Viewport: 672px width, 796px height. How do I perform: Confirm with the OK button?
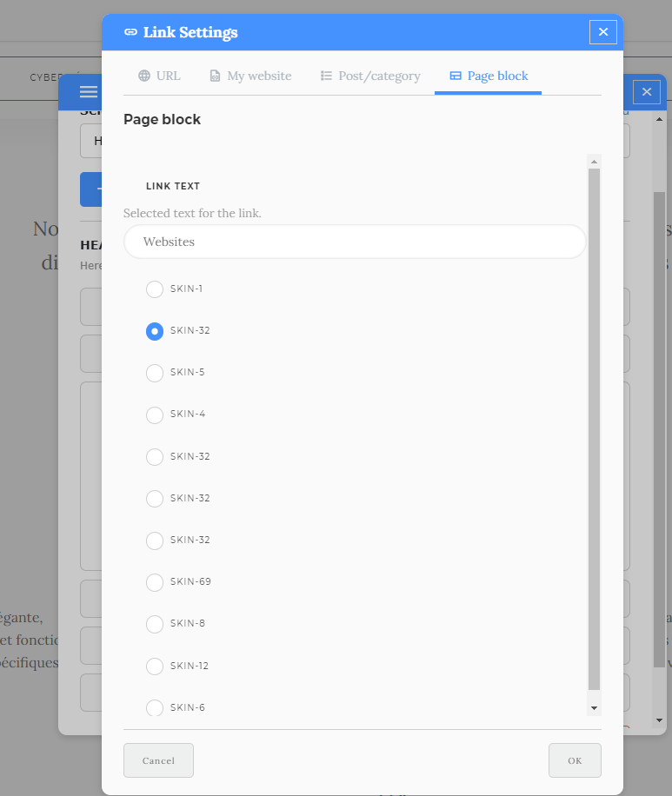point(575,760)
